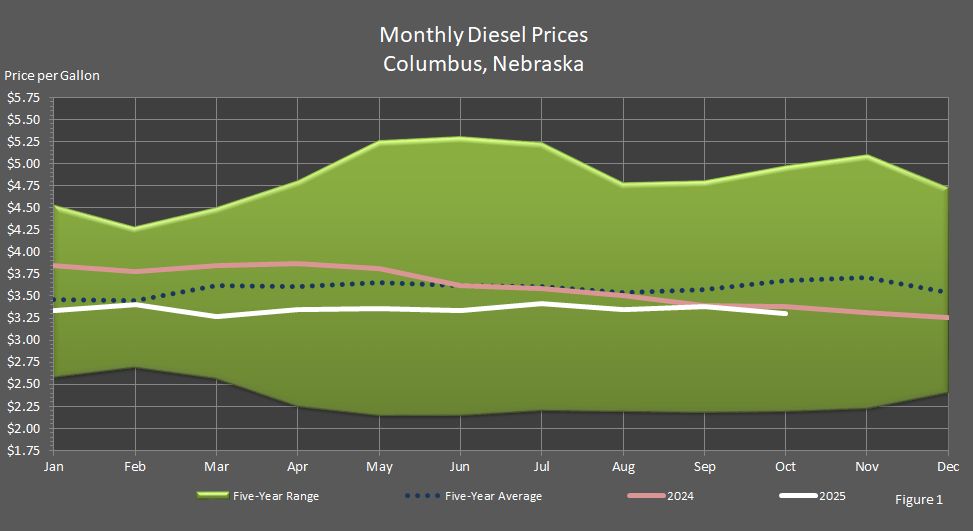This screenshot has width=973, height=531.
Task: Select the $1.75 price axis label
Action: [23, 451]
